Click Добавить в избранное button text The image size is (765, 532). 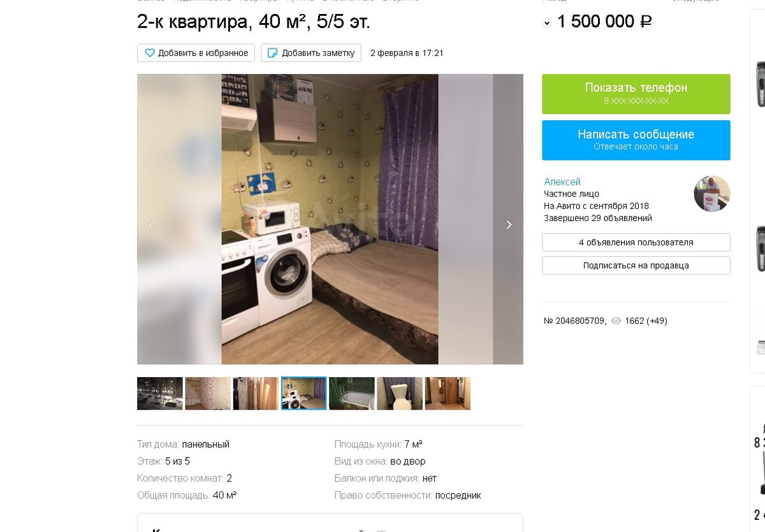203,53
